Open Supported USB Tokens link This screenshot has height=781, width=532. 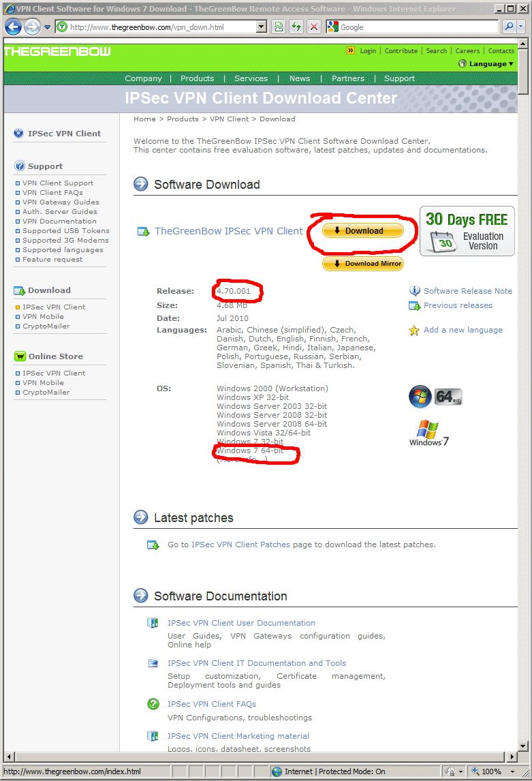tap(65, 230)
